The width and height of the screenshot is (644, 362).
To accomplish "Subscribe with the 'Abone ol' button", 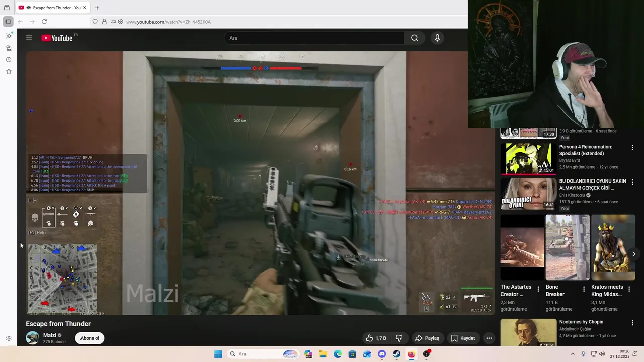I will (90, 338).
